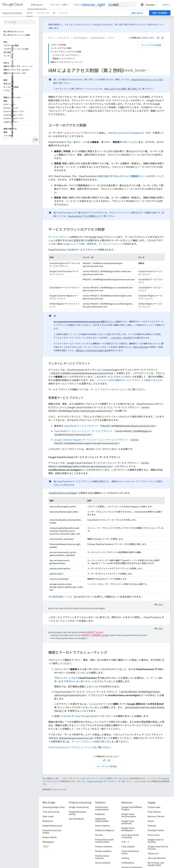Click Cloud Functions product title in header
The width and height of the screenshot is (174, 868).
[x=12, y=13]
